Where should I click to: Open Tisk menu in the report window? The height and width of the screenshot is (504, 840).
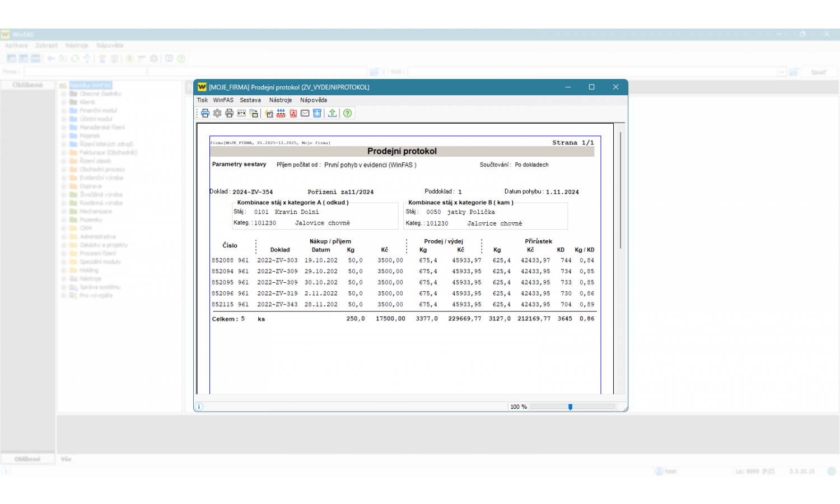coord(202,100)
